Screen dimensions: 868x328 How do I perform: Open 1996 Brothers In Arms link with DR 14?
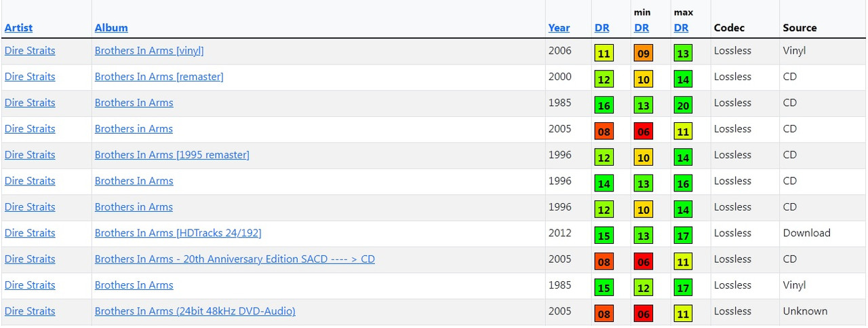[134, 181]
